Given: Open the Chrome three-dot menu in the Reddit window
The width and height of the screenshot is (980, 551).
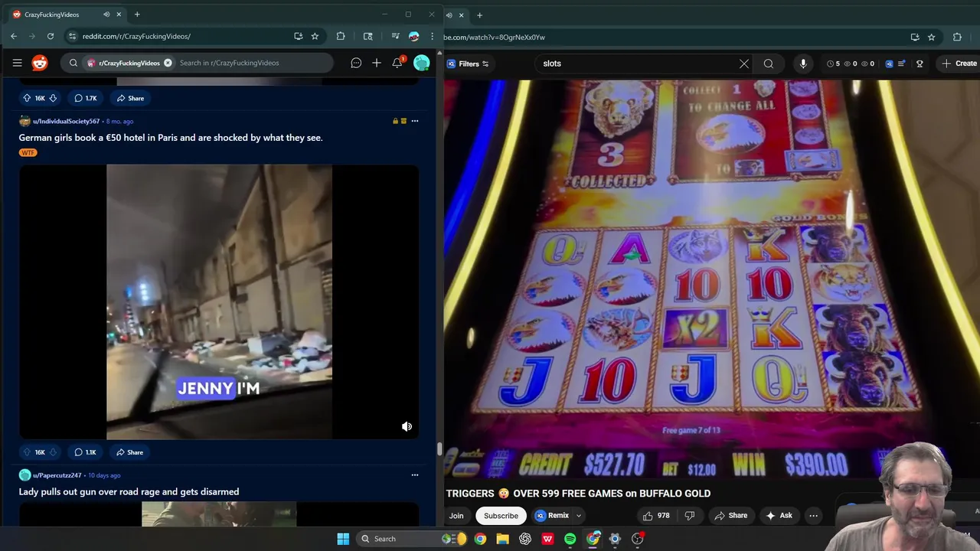Looking at the screenshot, I should coord(432,36).
